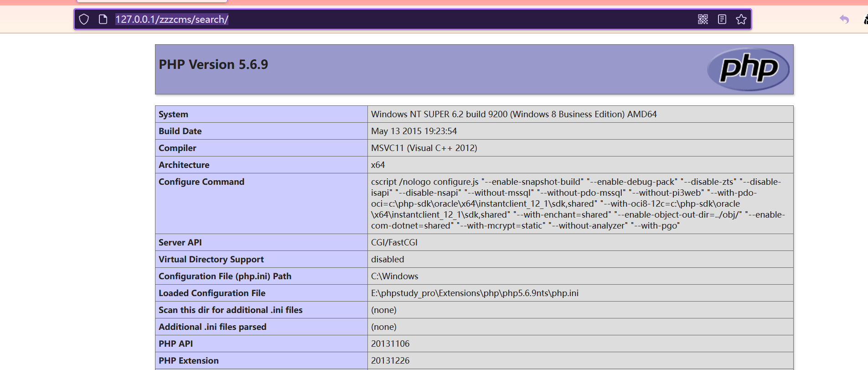The width and height of the screenshot is (868, 370).
Task: Click the Server API label
Action: pyautogui.click(x=180, y=242)
